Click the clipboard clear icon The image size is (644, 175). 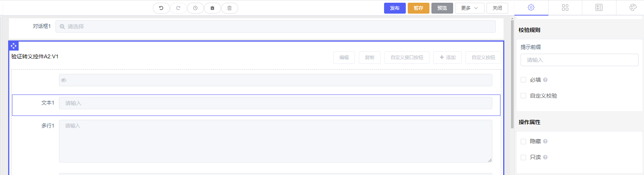[x=212, y=8]
